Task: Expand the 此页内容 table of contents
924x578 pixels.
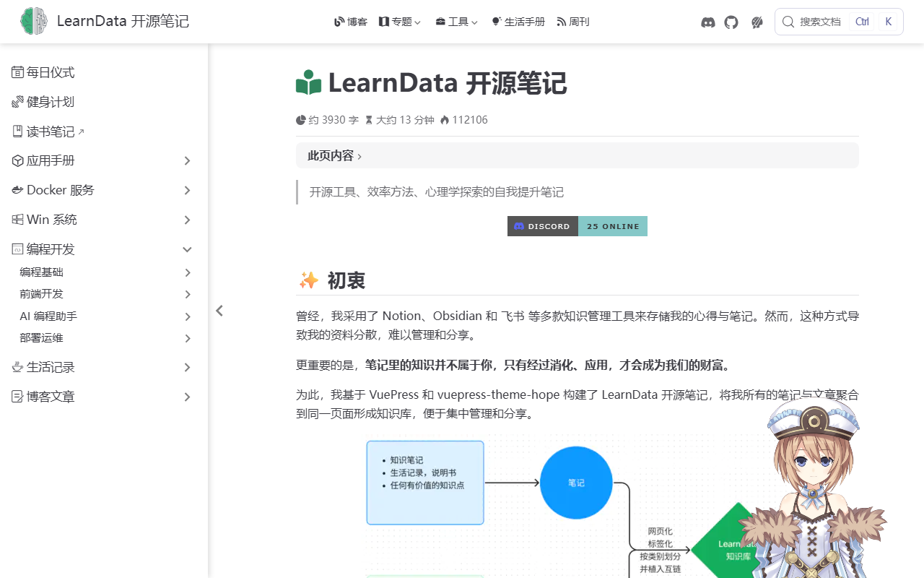Action: (577, 155)
